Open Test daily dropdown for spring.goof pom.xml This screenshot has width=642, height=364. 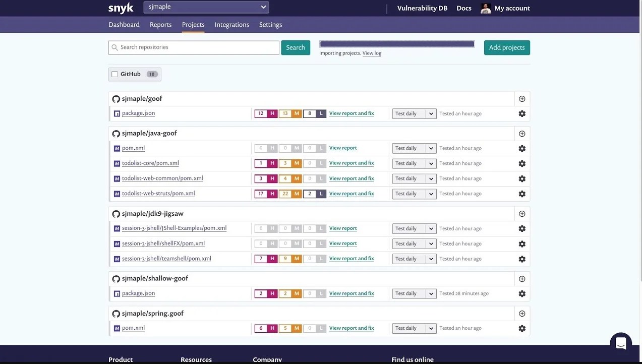point(414,328)
